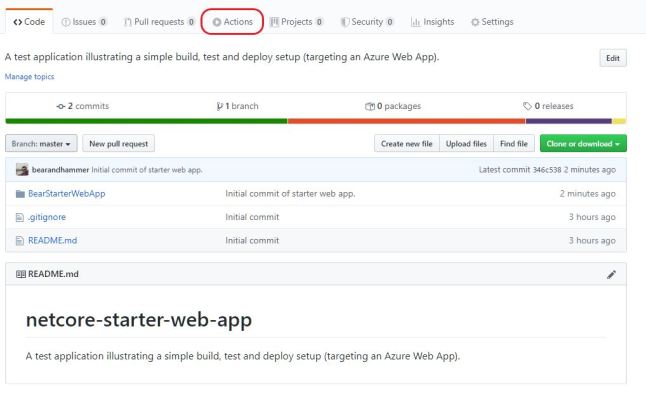Screen dimensions: 646x393
Task: Open the Pull requests tab
Action: [159, 22]
